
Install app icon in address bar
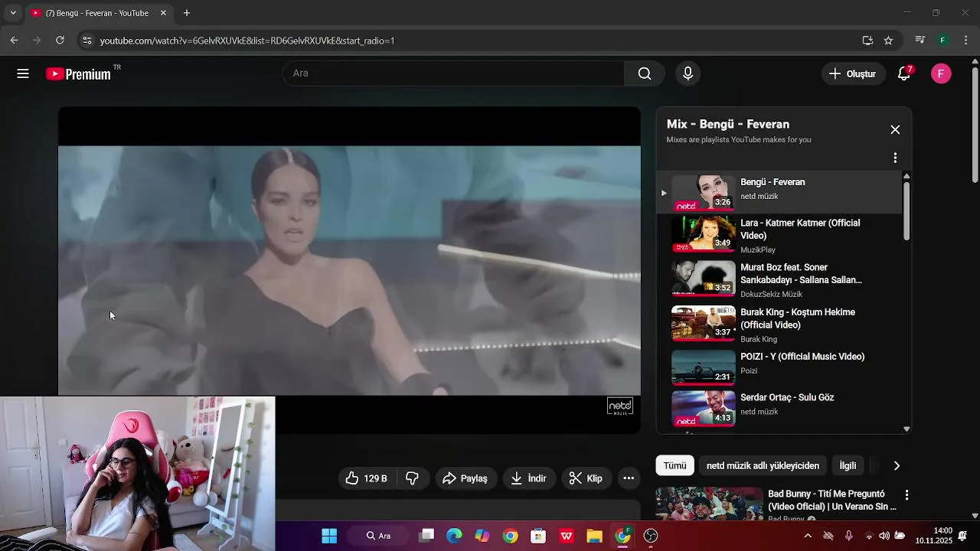coord(867,41)
